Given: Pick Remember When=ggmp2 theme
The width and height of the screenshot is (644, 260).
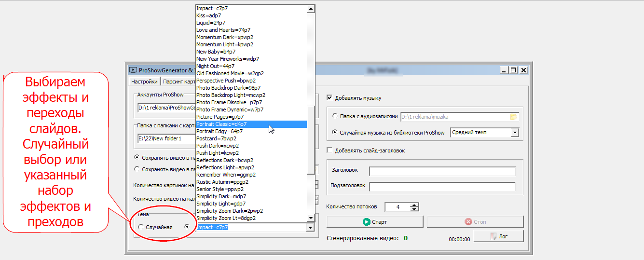Looking at the screenshot, I should (x=251, y=175).
